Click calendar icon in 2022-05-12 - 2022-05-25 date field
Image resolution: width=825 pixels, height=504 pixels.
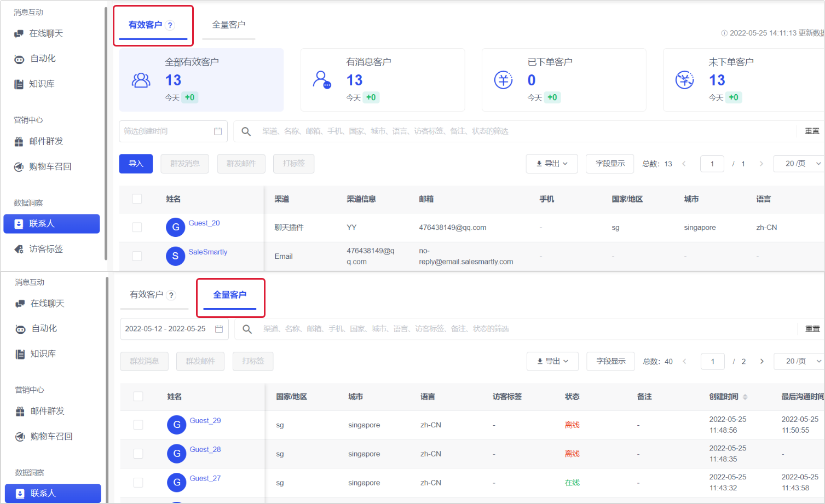tap(219, 329)
